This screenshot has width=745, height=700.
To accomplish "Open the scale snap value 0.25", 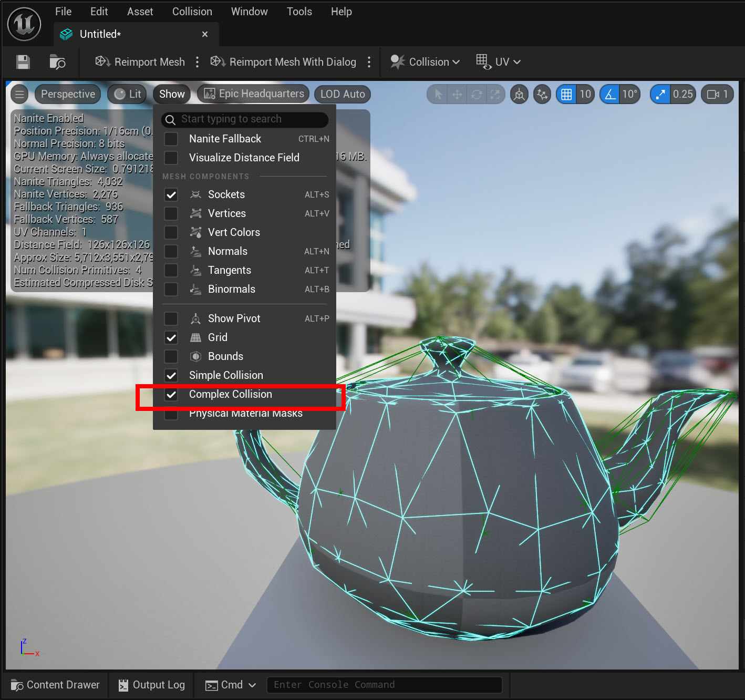I will coord(683,95).
